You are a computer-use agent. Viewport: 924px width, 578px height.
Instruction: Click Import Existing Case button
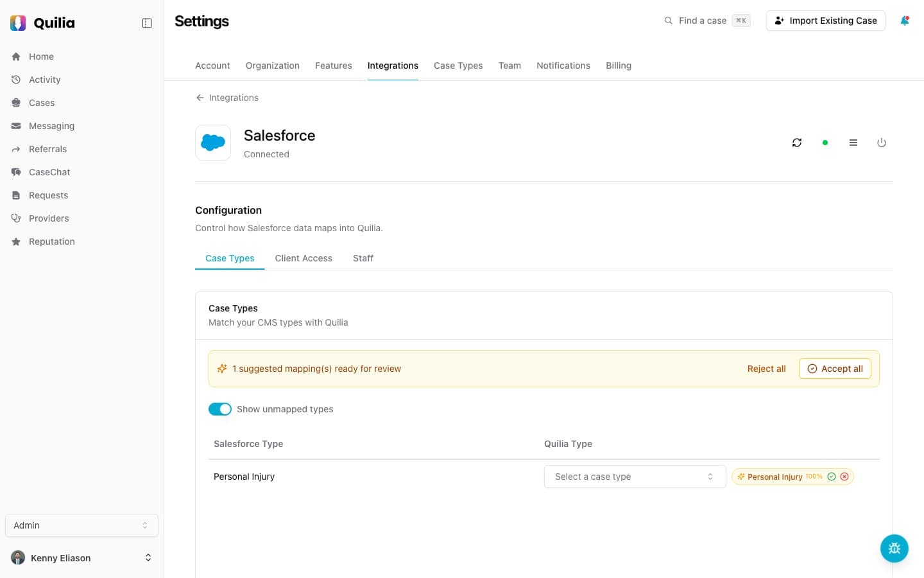click(x=826, y=21)
